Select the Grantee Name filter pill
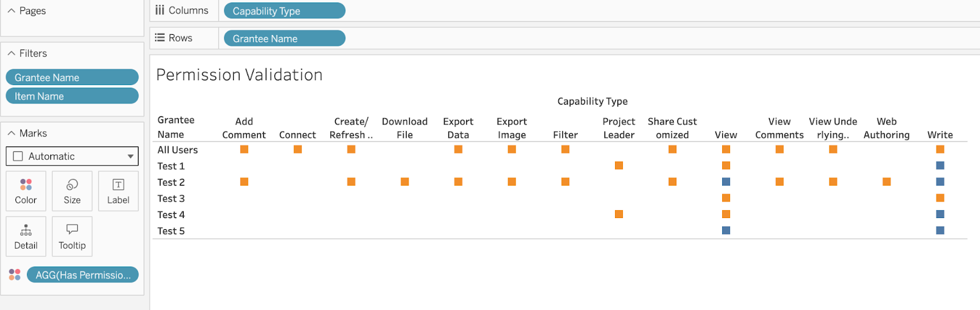Screen dimensions: 980x310 pyautogui.click(x=72, y=77)
